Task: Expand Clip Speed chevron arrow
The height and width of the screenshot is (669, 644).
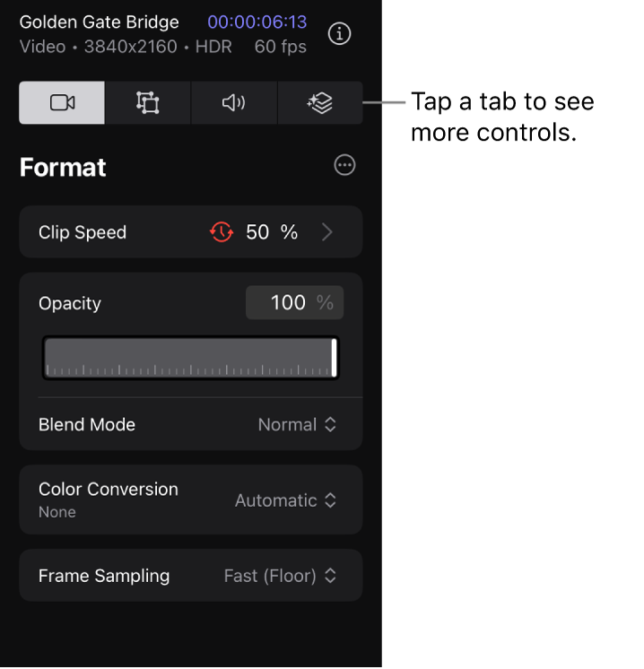Action: point(327,232)
